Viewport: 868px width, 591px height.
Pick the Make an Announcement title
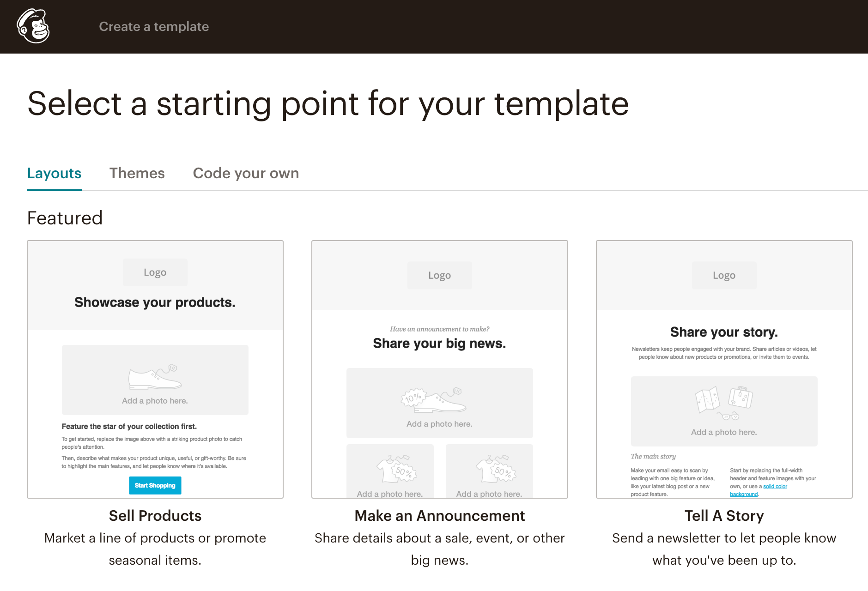point(439,516)
